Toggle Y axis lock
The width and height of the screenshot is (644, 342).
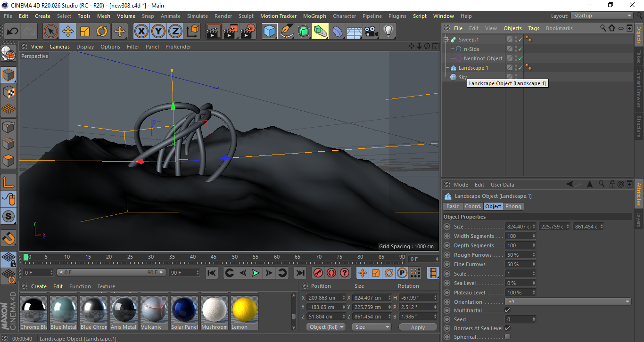pos(158,32)
